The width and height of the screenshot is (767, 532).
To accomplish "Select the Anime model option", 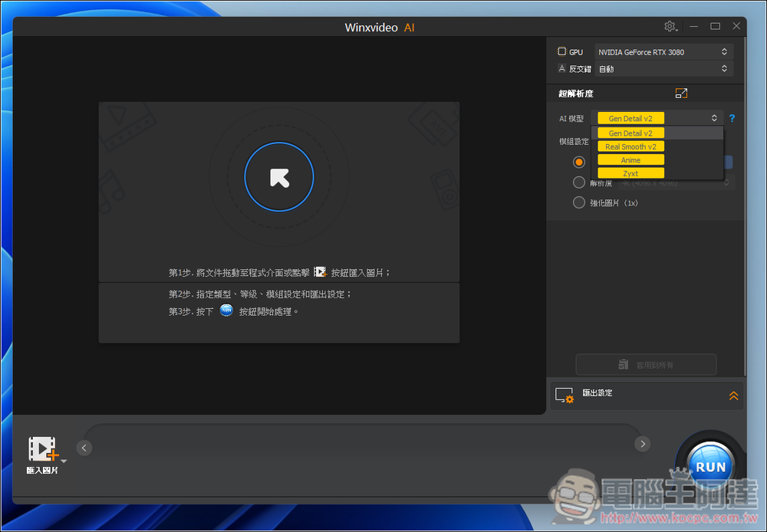I will click(657, 160).
